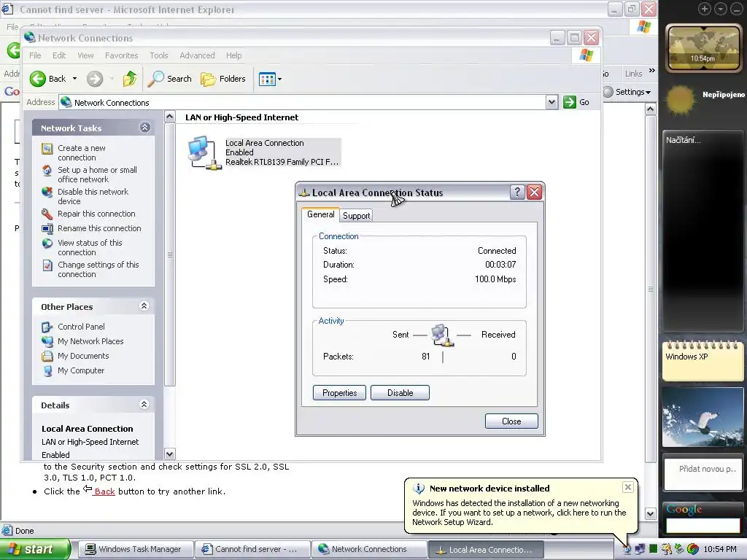Click the snowboarder picture gadget
Viewport: 747px width, 560px height.
703,416
